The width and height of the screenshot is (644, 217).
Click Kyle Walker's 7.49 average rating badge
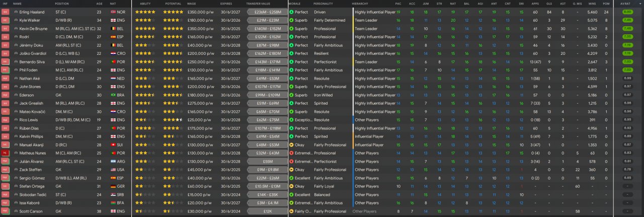point(627,20)
